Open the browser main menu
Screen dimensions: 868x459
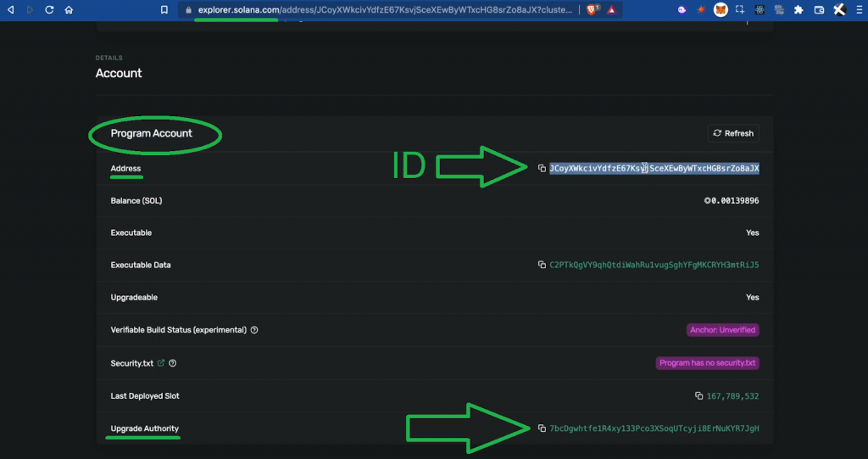click(859, 9)
